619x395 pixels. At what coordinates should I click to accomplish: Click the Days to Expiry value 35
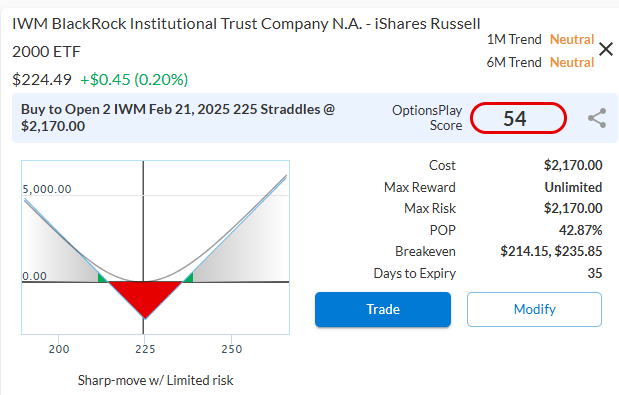[595, 273]
